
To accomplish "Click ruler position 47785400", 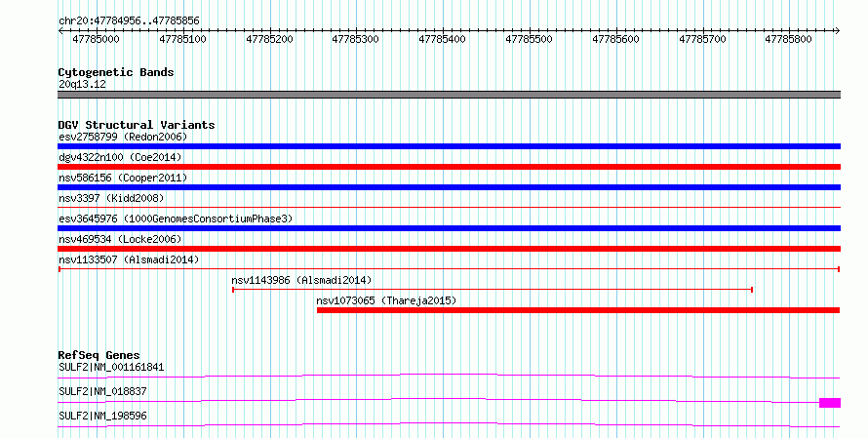I will [x=443, y=39].
